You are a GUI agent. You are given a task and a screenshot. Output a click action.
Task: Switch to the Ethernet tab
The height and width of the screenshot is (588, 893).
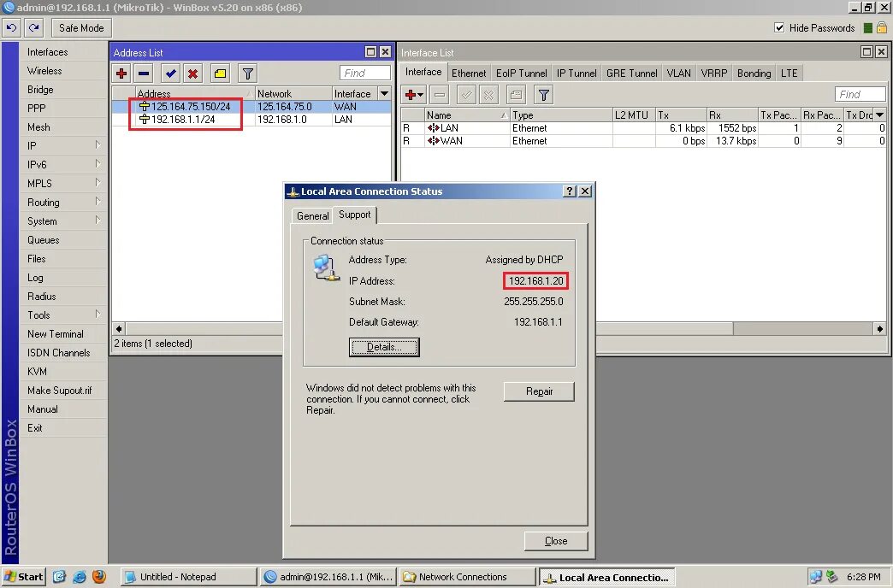click(469, 73)
